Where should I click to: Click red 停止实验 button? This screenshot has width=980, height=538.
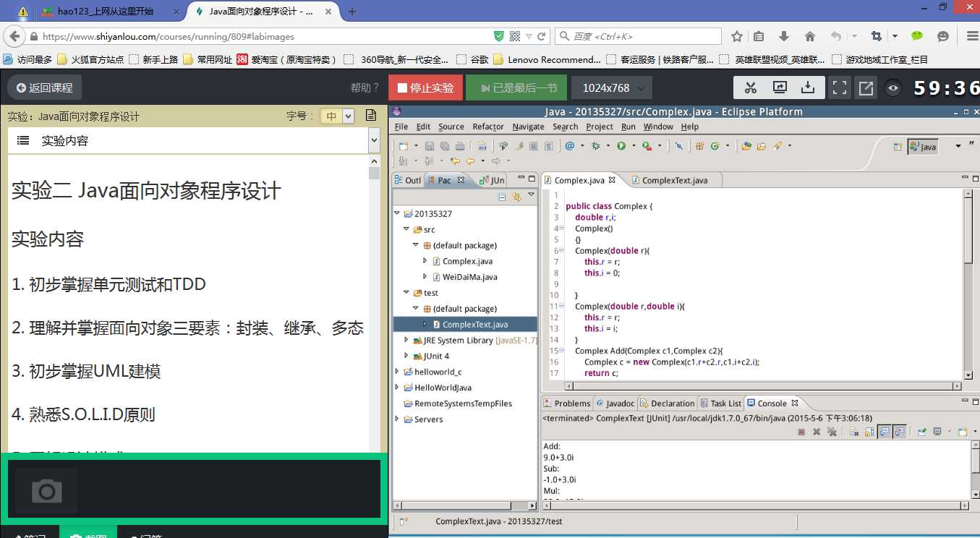[426, 87]
